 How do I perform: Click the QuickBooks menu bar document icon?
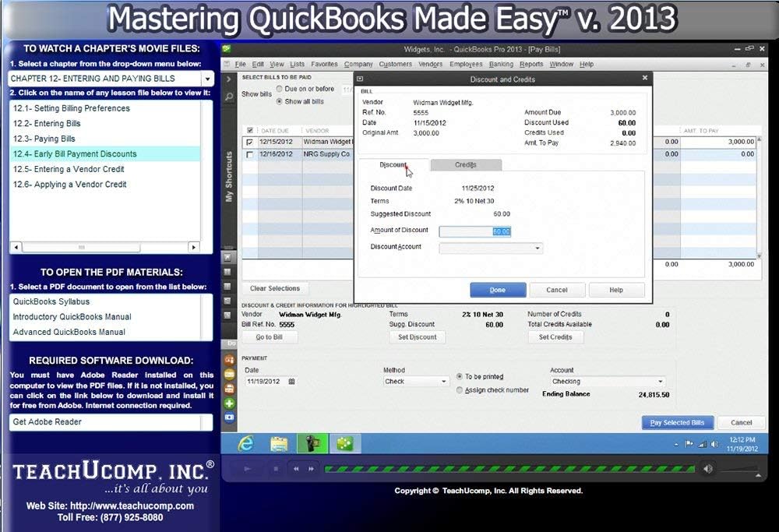coord(227,64)
